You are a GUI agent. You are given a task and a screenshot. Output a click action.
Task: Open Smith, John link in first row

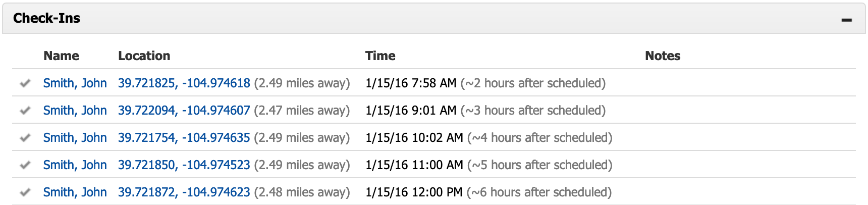pos(75,83)
